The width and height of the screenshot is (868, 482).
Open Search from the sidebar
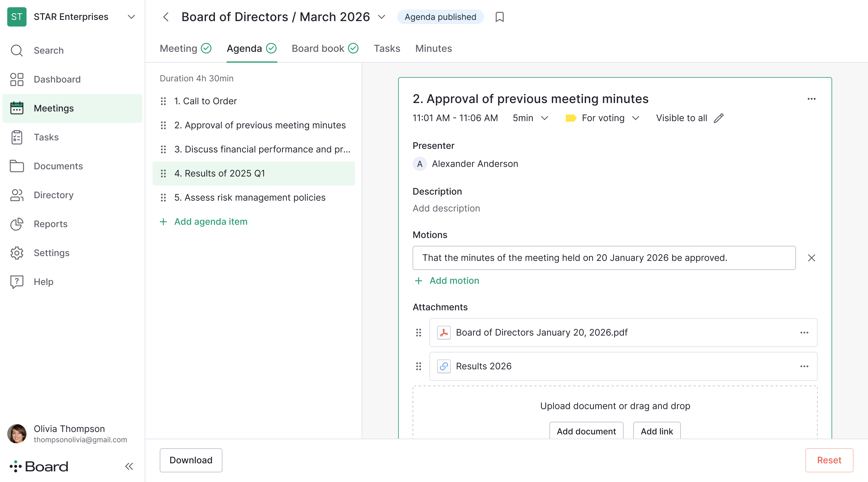point(49,50)
